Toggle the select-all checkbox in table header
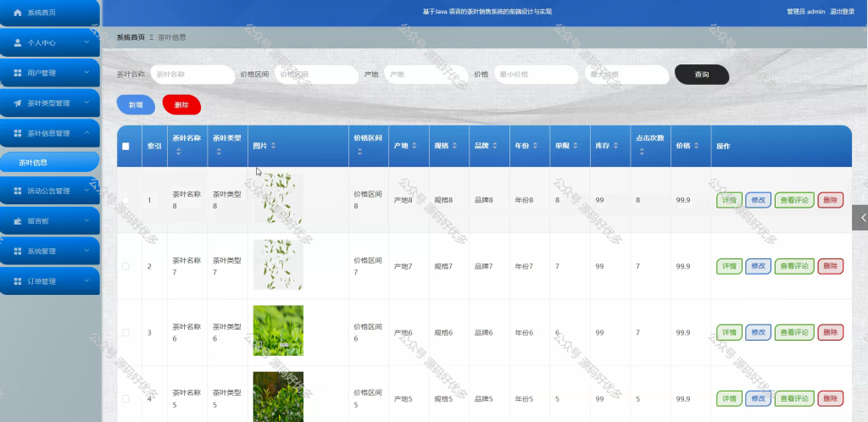868x422 pixels. 125,147
